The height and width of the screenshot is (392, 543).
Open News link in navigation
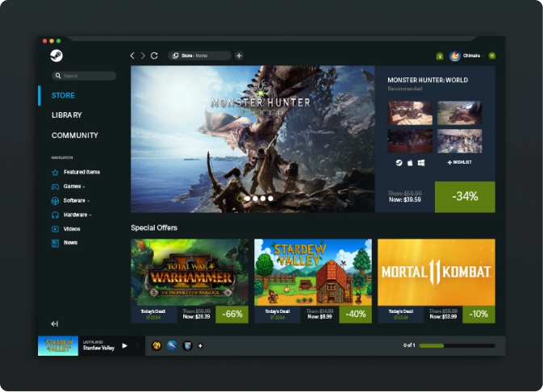[x=70, y=243]
